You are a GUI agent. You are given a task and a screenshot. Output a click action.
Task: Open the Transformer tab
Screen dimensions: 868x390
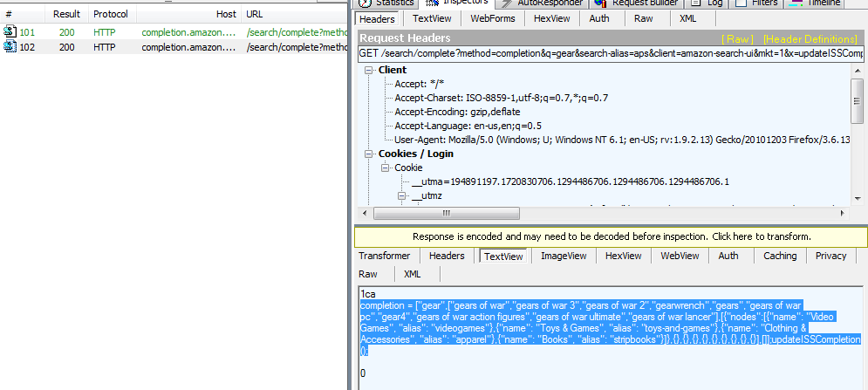[384, 256]
